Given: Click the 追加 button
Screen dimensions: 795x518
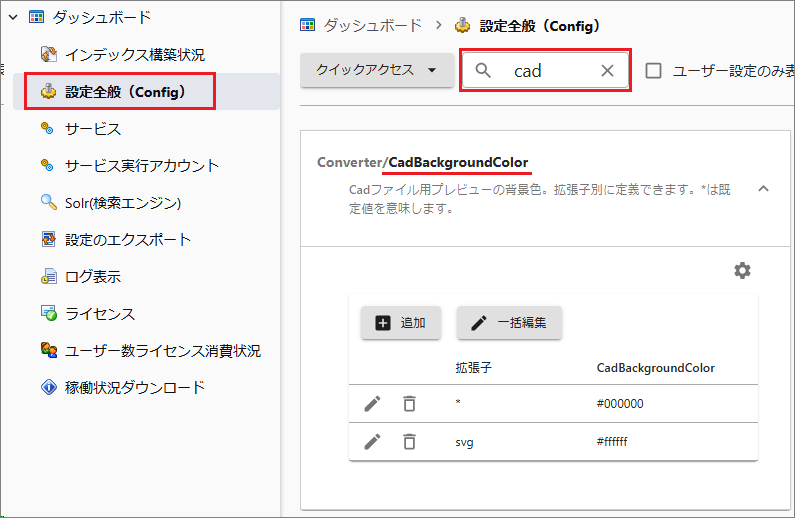Looking at the screenshot, I should click(400, 323).
